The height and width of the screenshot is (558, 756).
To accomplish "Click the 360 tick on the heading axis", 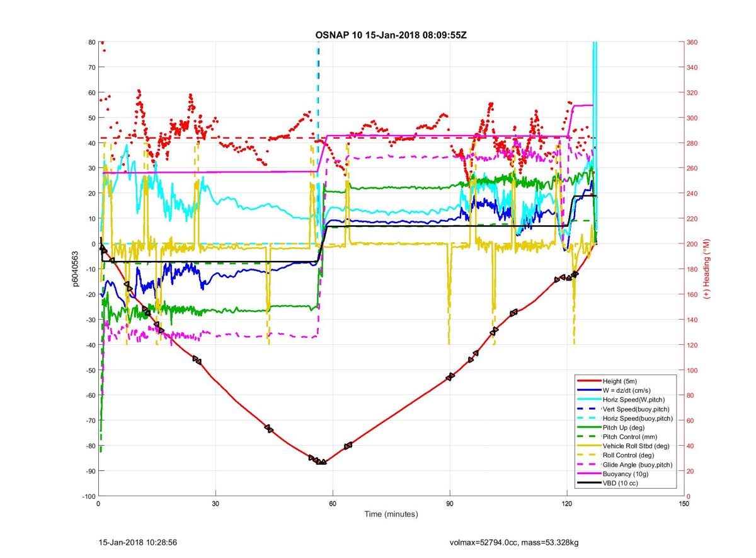I will point(692,42).
